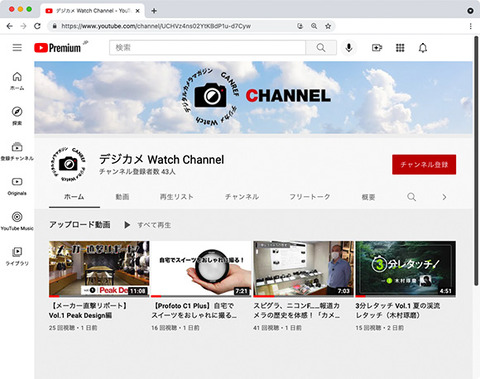This screenshot has width=480, height=379.
Task: Click the zoom magnifier in address bar
Action: tap(314, 26)
